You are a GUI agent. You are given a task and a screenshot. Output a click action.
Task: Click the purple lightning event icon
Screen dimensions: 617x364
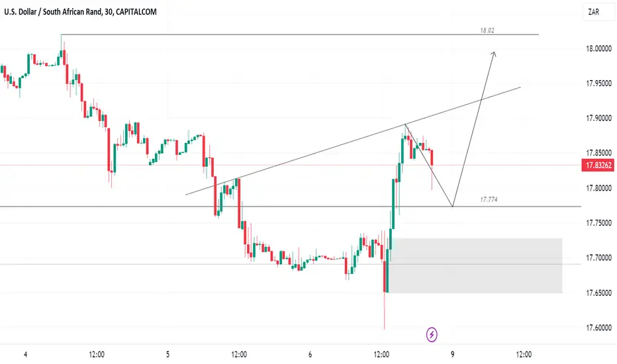[432, 334]
